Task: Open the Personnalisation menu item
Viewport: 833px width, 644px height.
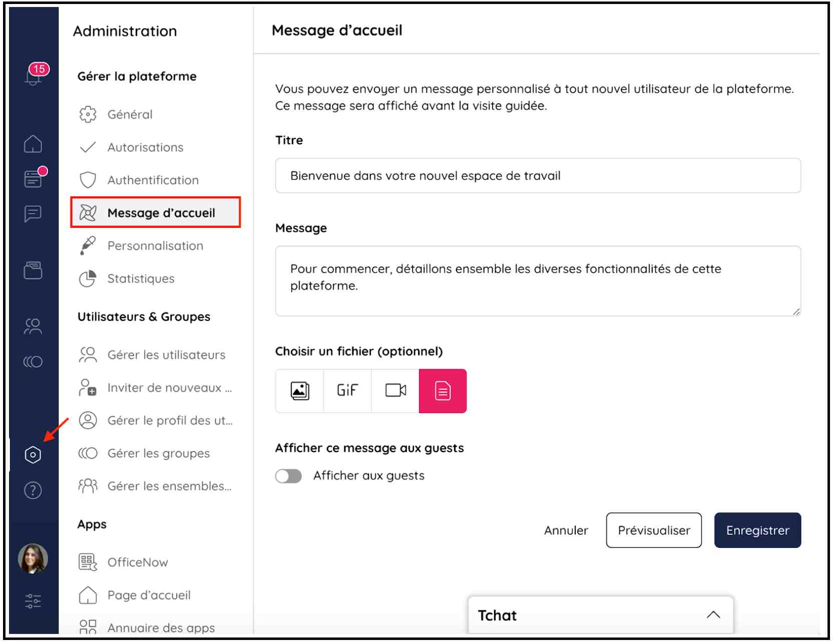Action: 155,246
